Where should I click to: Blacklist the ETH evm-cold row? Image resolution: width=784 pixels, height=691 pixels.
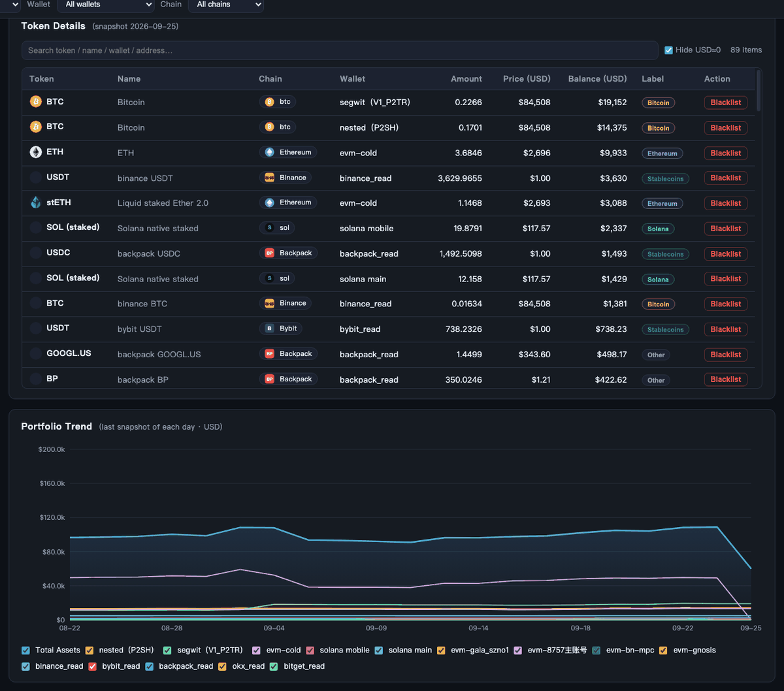726,153
